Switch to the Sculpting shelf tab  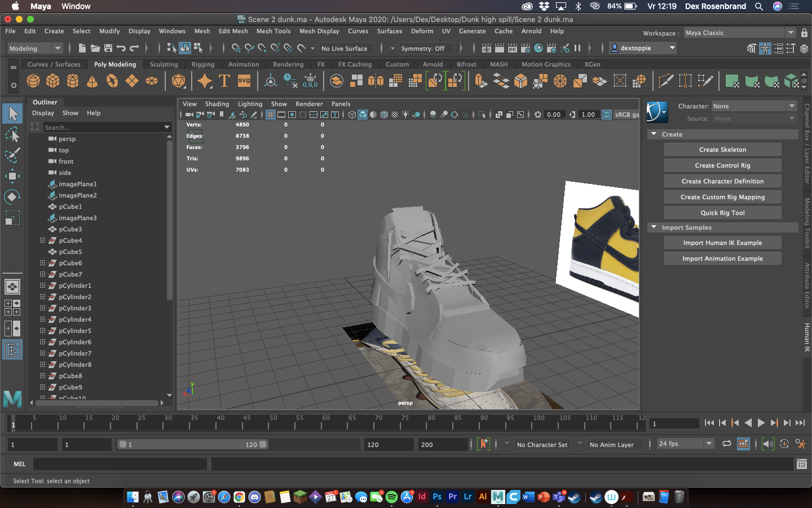click(164, 64)
